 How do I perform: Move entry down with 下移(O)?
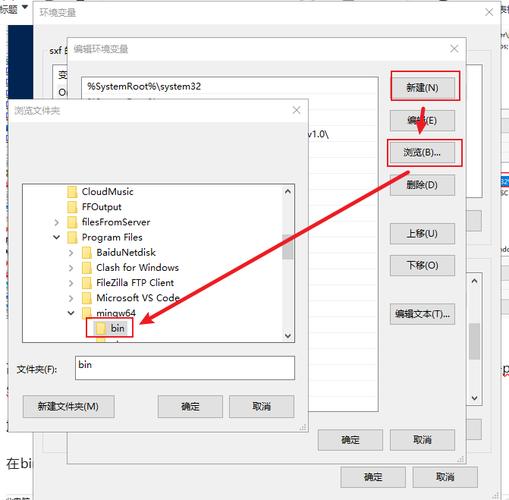422,265
